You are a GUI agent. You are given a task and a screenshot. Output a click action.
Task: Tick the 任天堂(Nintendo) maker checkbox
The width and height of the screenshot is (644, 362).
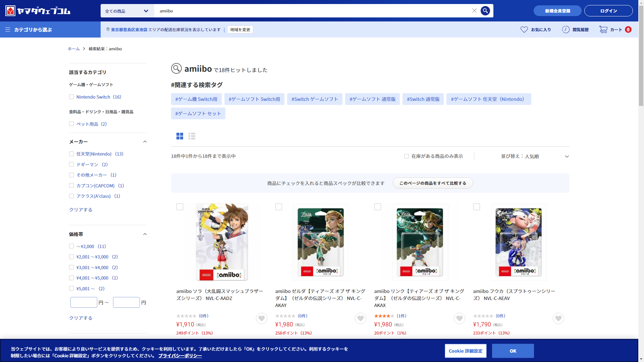tap(71, 154)
